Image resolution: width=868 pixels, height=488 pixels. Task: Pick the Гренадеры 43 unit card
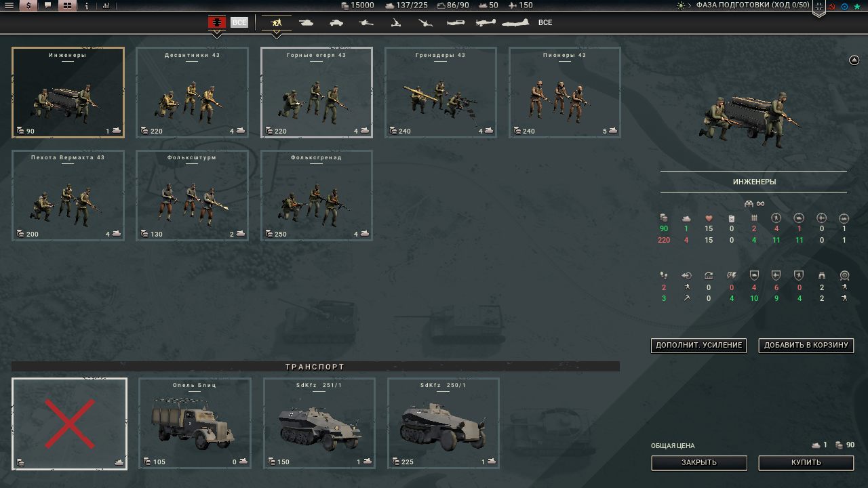pos(441,92)
